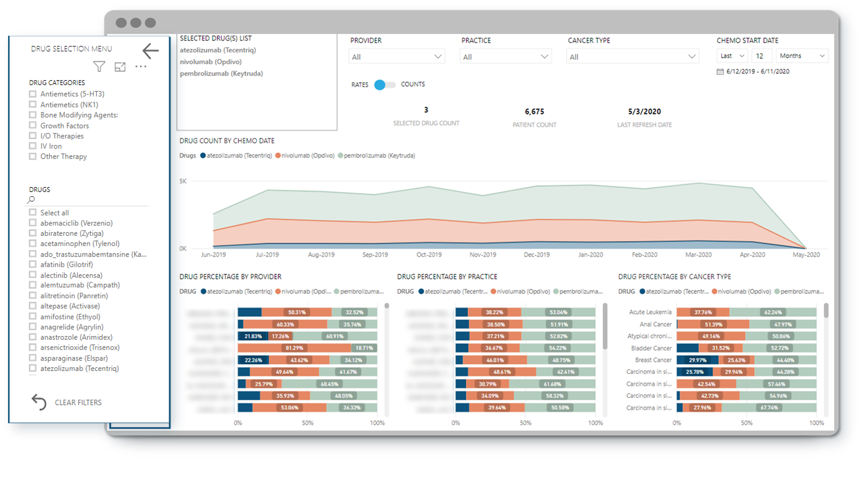This screenshot has width=868, height=481.
Task: Check the Select all drugs box
Action: click(33, 212)
